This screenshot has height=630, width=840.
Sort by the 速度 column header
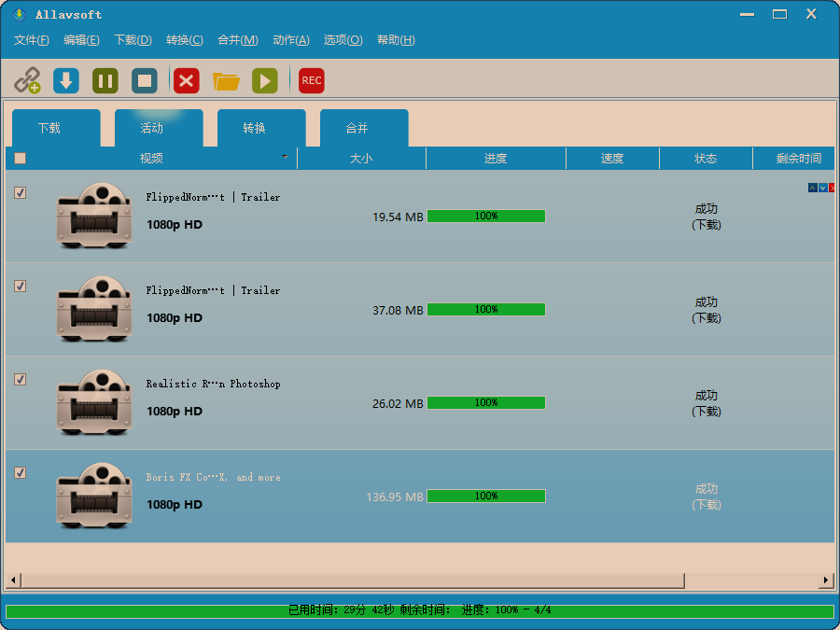[612, 158]
